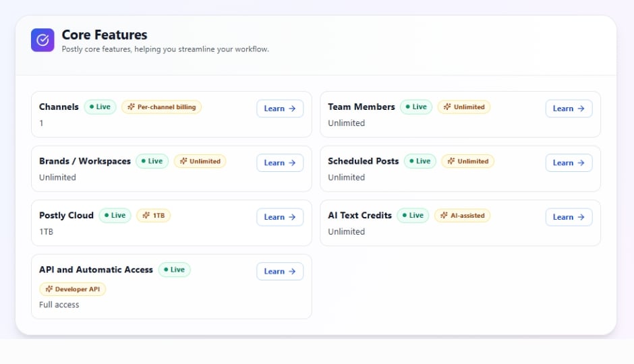Select the Scheduled Posts title
This screenshot has height=364, width=634.
click(363, 161)
